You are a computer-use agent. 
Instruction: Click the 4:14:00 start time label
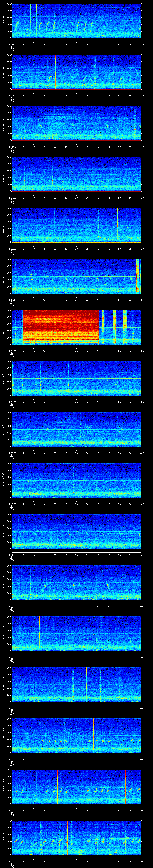[12, 708]
